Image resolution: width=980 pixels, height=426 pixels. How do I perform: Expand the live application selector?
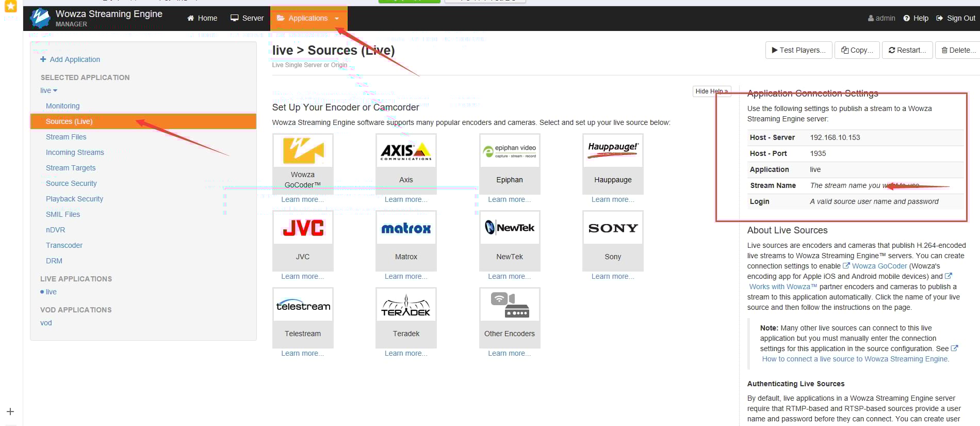point(48,90)
